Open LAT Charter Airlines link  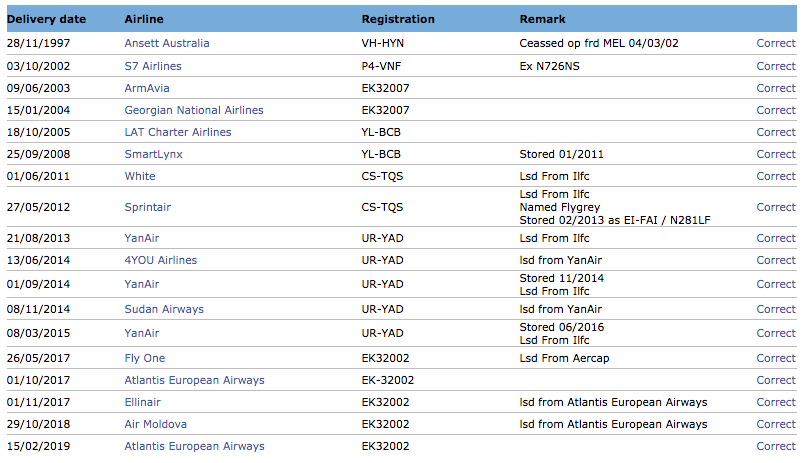coord(178,132)
